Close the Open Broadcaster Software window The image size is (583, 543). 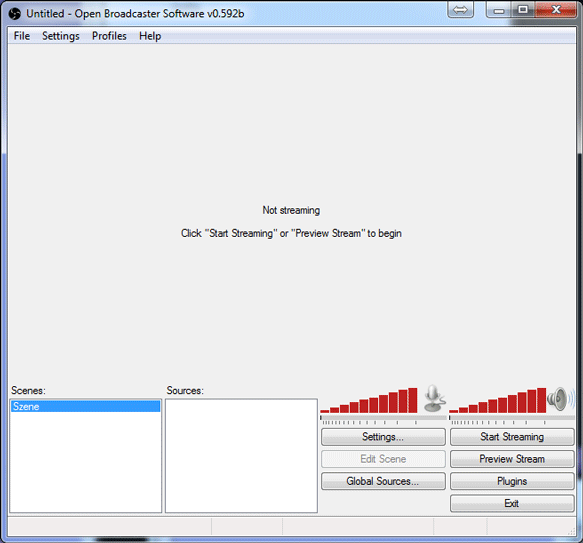pos(556,10)
